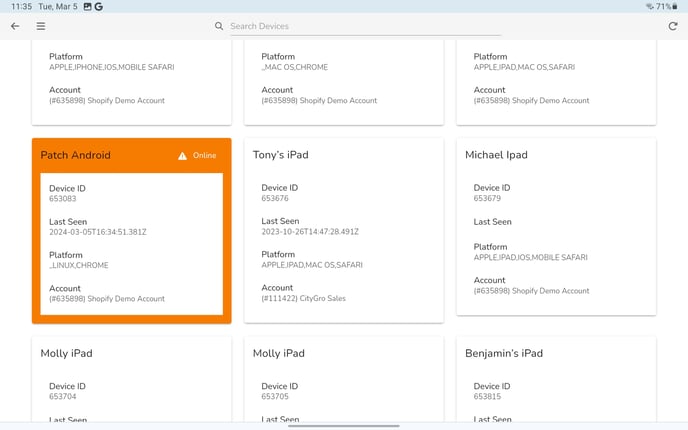The image size is (688, 430).
Task: Click Michael Ipad's Shopify Demo Account text
Action: point(531,291)
